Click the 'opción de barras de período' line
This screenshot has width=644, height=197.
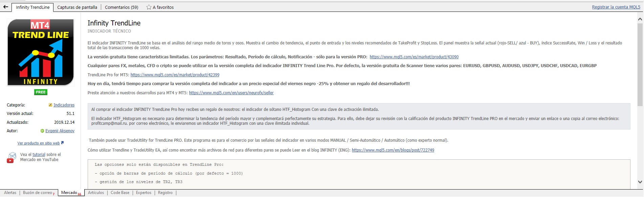point(169,173)
